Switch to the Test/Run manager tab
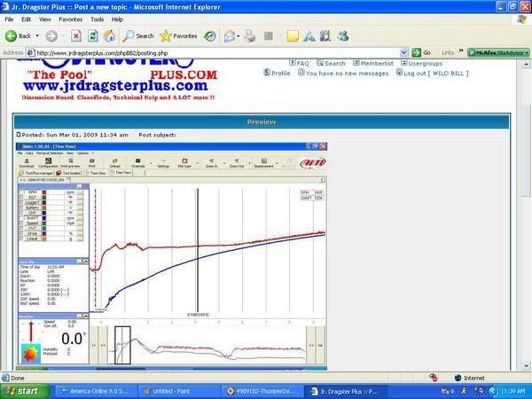The width and height of the screenshot is (532, 399). [x=36, y=173]
